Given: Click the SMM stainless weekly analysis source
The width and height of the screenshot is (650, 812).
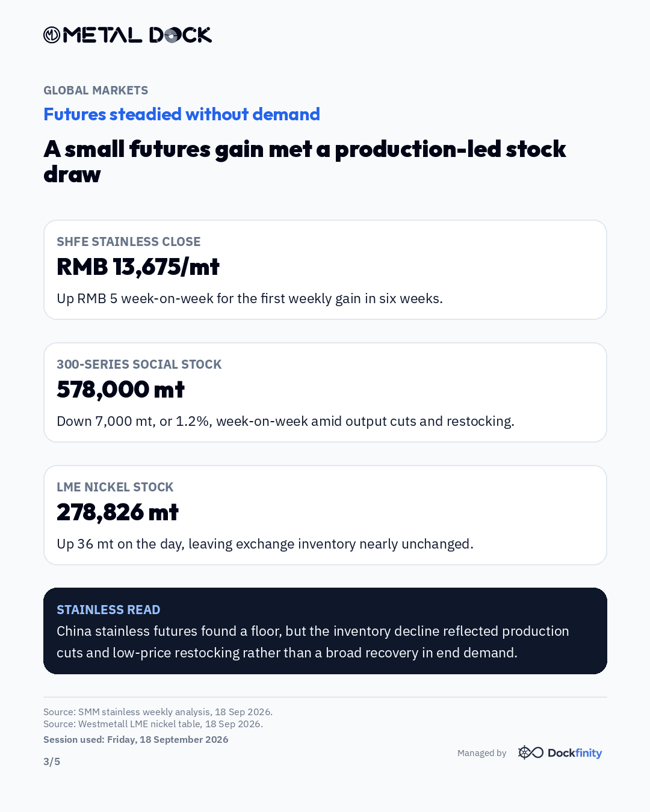Looking at the screenshot, I should (x=158, y=712).
